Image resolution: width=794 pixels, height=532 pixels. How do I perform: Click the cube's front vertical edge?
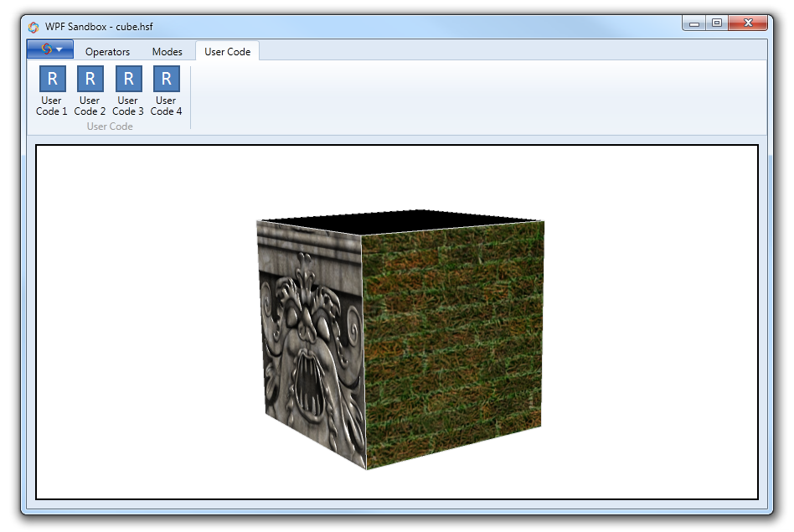pos(363,352)
